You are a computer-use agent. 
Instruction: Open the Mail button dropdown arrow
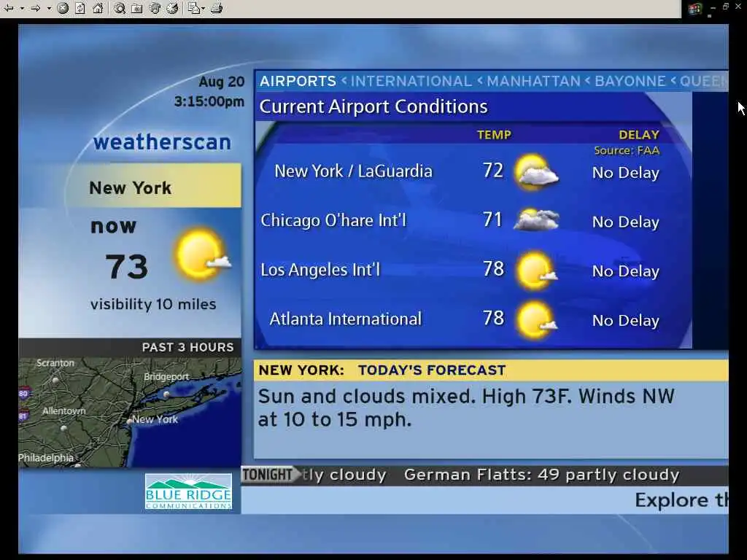(x=204, y=9)
